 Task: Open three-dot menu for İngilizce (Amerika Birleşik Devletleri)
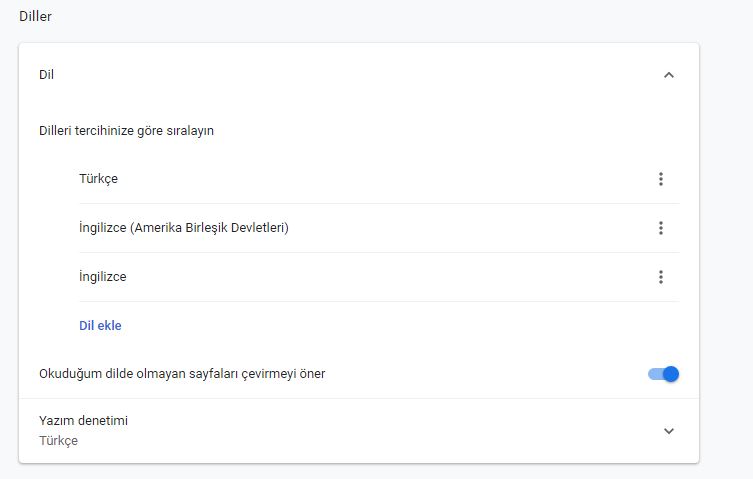pyautogui.click(x=660, y=228)
